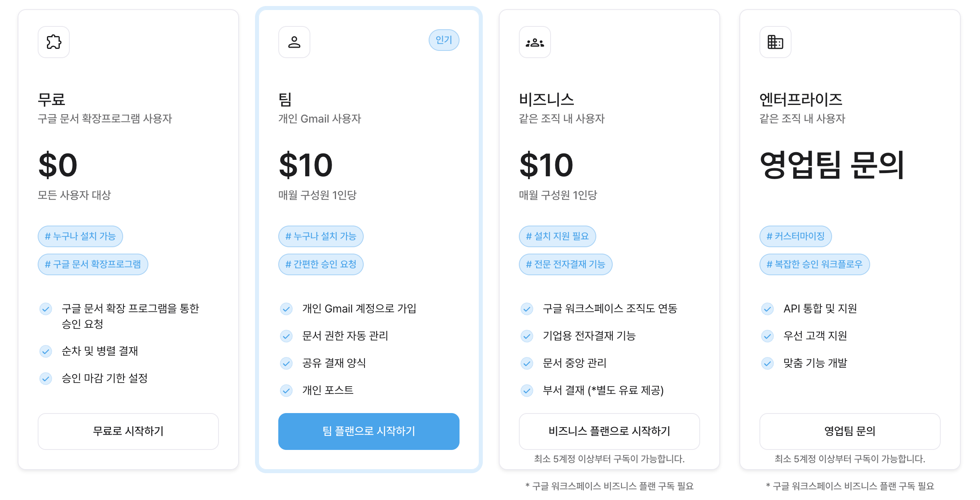
Task: Click checkmark icon beside '기업용 전자결재 기능'
Action: click(x=527, y=336)
